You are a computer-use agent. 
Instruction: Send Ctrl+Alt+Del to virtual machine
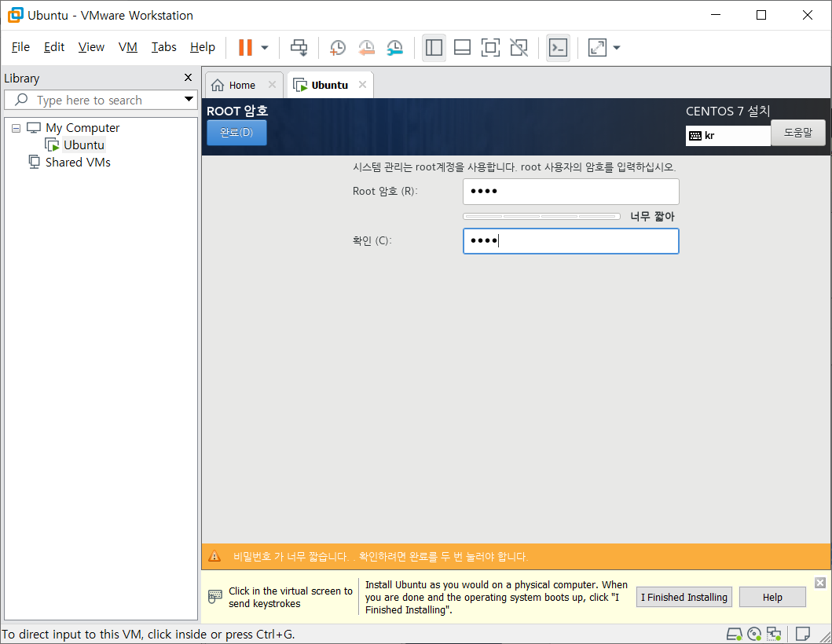[x=299, y=47]
